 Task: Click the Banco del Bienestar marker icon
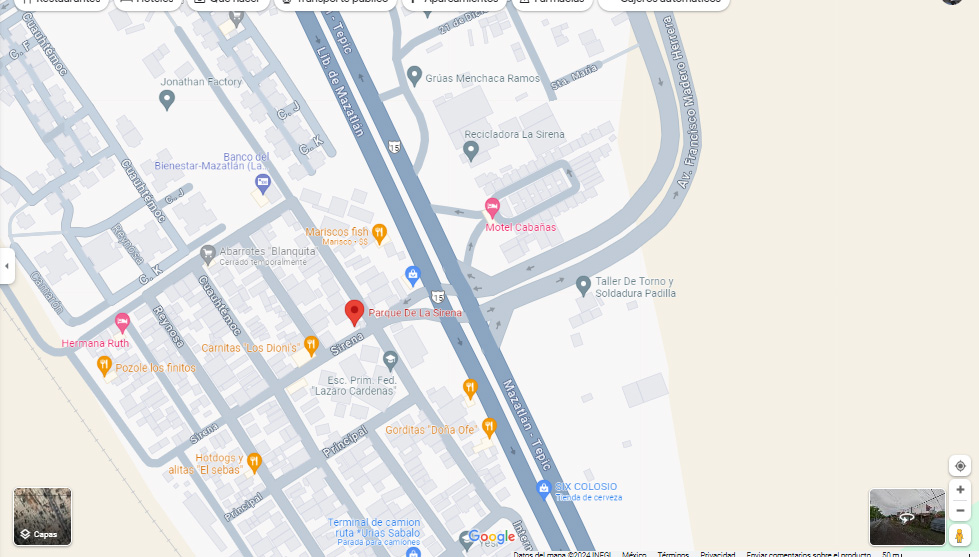click(x=263, y=184)
